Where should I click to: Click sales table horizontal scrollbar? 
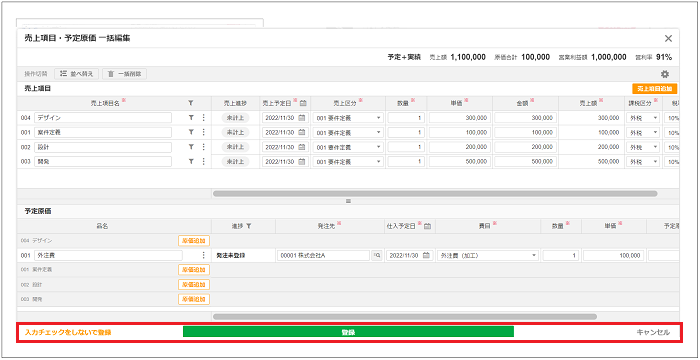(x=435, y=194)
